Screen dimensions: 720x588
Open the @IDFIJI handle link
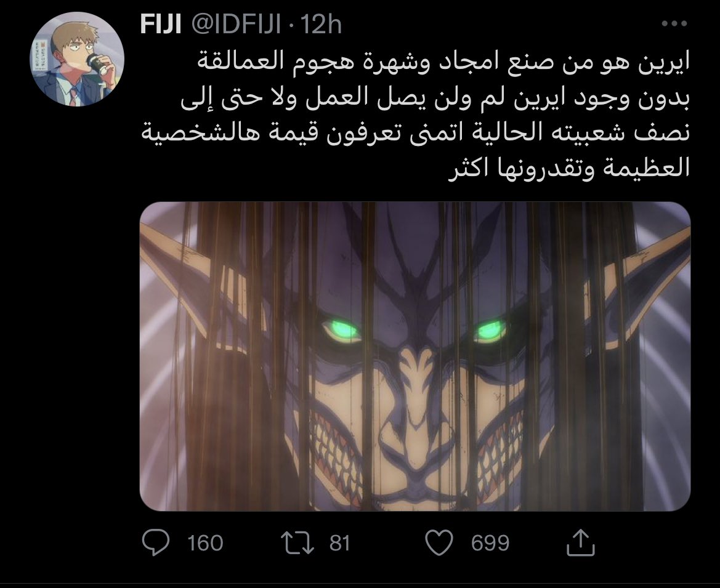235,24
